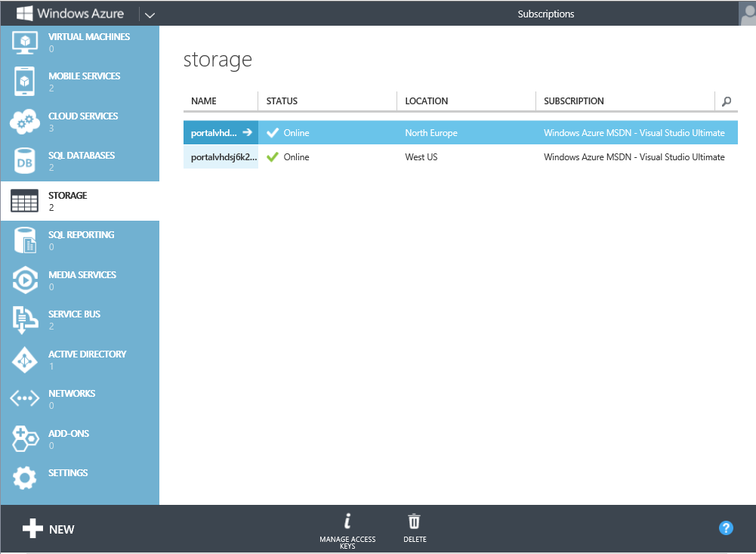Go to NETWORKS section label
The height and width of the screenshot is (554, 756).
[72, 393]
